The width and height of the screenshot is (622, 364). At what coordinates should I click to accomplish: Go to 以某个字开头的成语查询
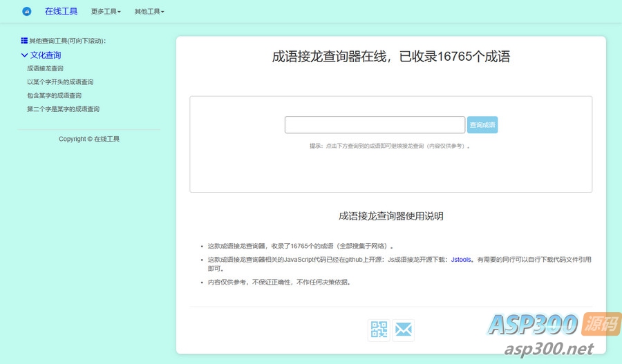point(60,82)
